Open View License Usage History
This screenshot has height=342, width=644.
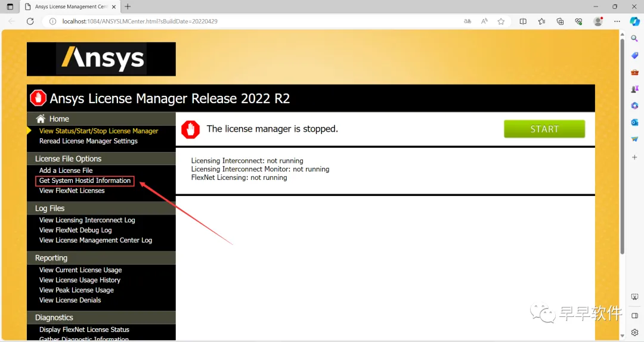click(x=80, y=280)
